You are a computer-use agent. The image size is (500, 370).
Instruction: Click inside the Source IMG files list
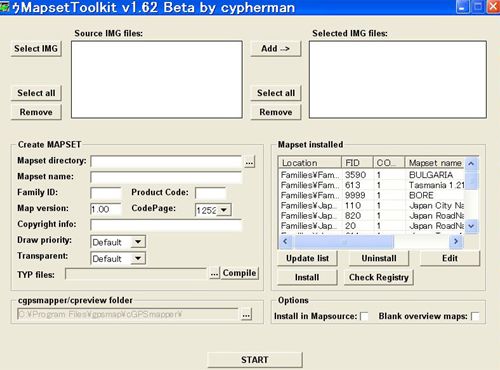point(157,79)
